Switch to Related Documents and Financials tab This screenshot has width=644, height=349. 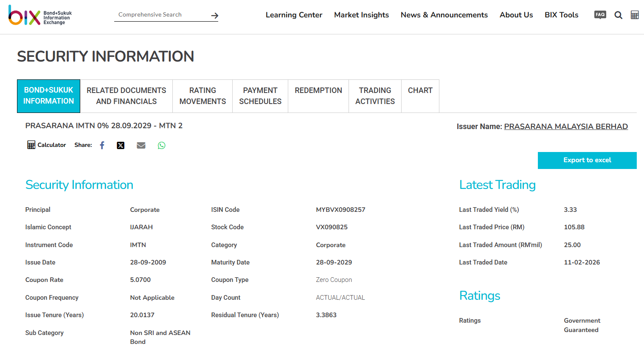[127, 96]
